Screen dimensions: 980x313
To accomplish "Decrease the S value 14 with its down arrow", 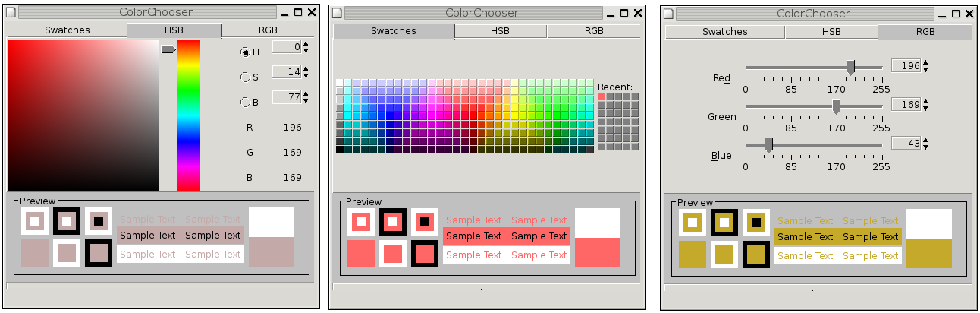I will click(x=306, y=75).
